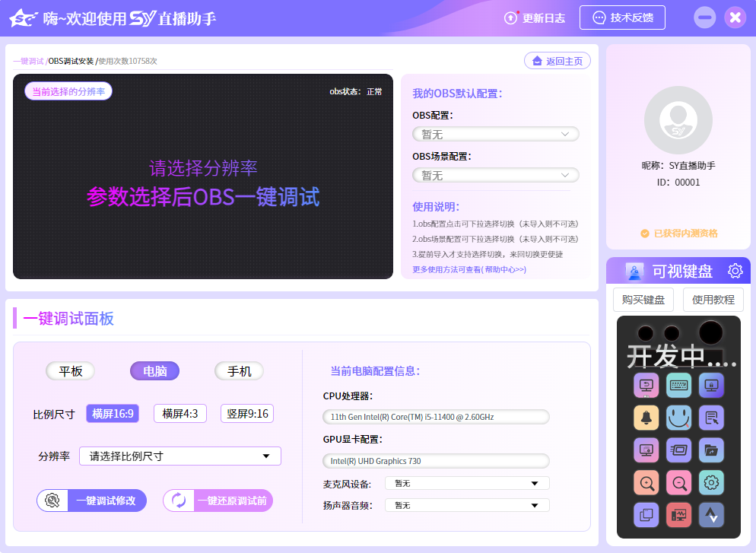Select the zoom-in magnifier icon
756x553 pixels.
[x=646, y=482]
